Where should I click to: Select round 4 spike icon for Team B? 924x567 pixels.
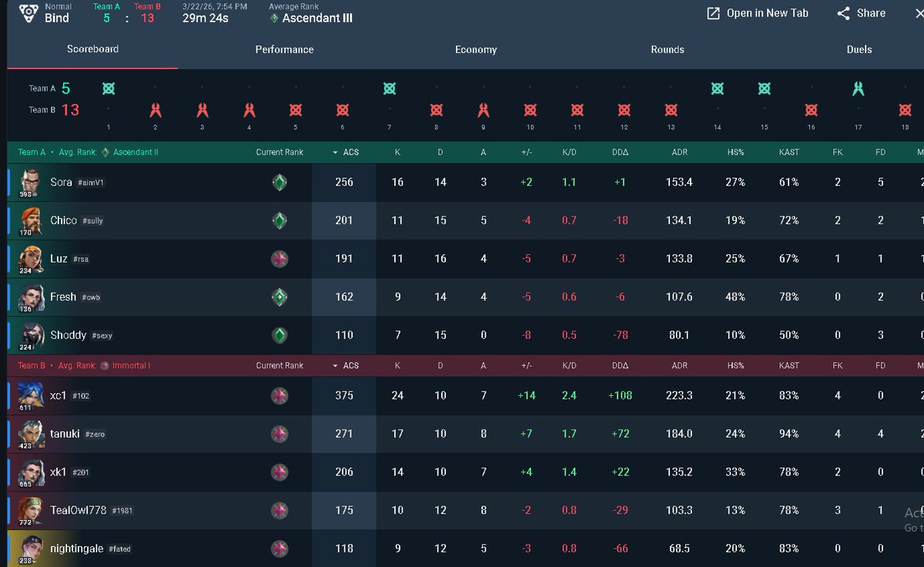coord(249,109)
